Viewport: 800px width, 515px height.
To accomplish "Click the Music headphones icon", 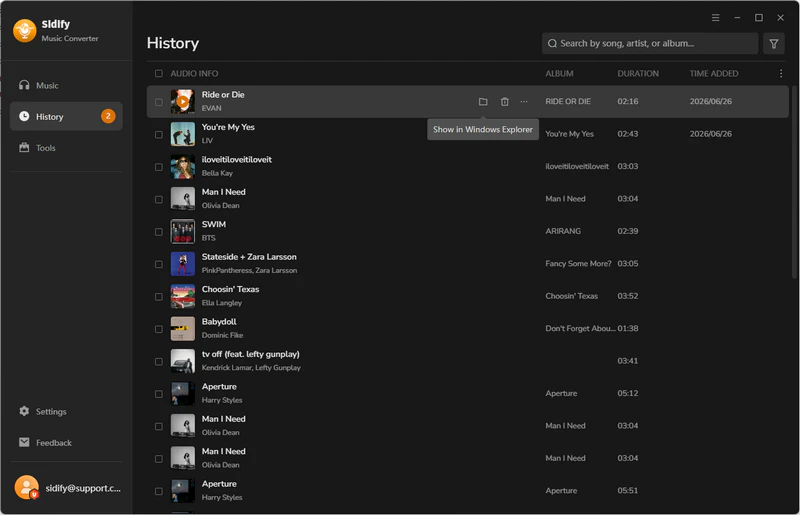I will pyautogui.click(x=24, y=85).
